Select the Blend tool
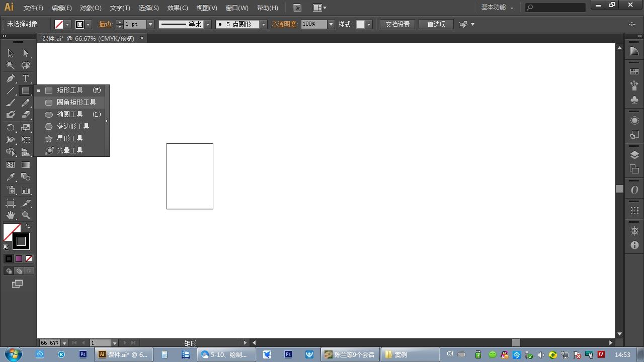The height and width of the screenshot is (362, 644). tap(26, 177)
